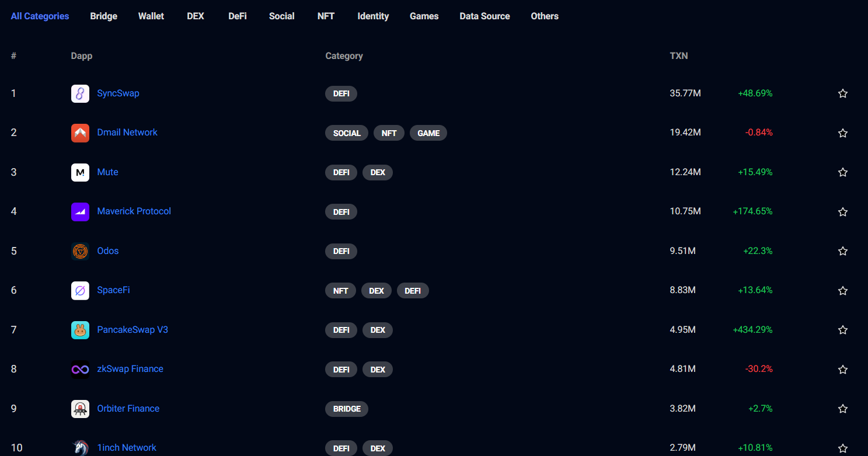Screen dimensions: 868x456
Task: Click the BRIDGE tag on Orbiter Finance
Action: click(347, 409)
